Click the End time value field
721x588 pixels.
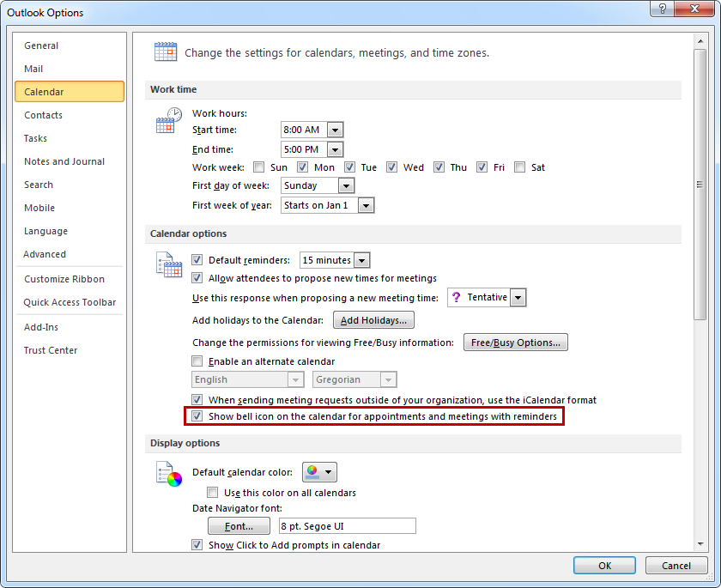(304, 149)
